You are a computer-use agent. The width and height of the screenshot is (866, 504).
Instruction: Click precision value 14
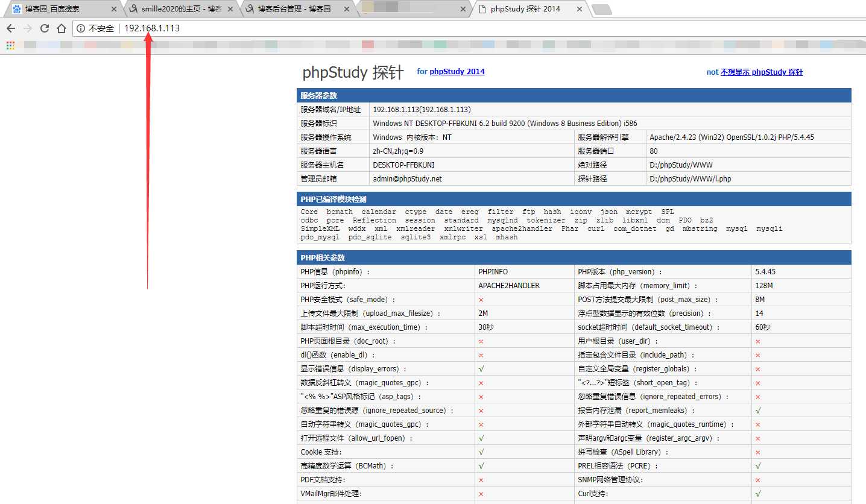tap(759, 313)
